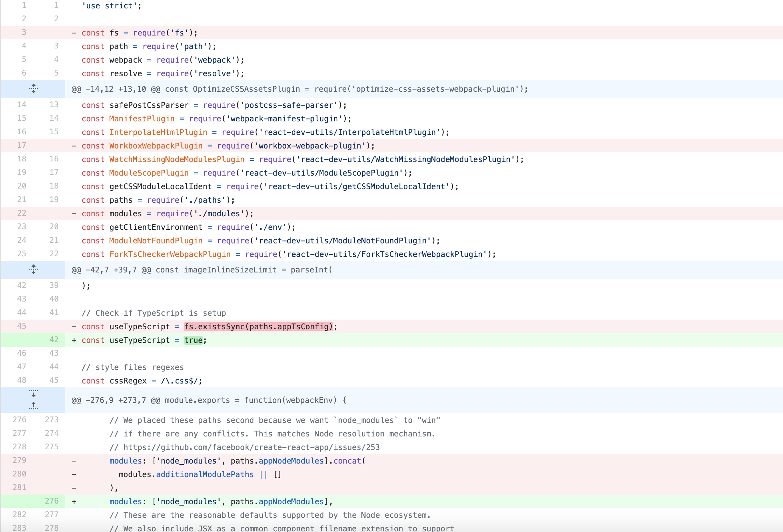The image size is (783, 532).
Task: Select added new line number 276
Action: tap(52, 501)
